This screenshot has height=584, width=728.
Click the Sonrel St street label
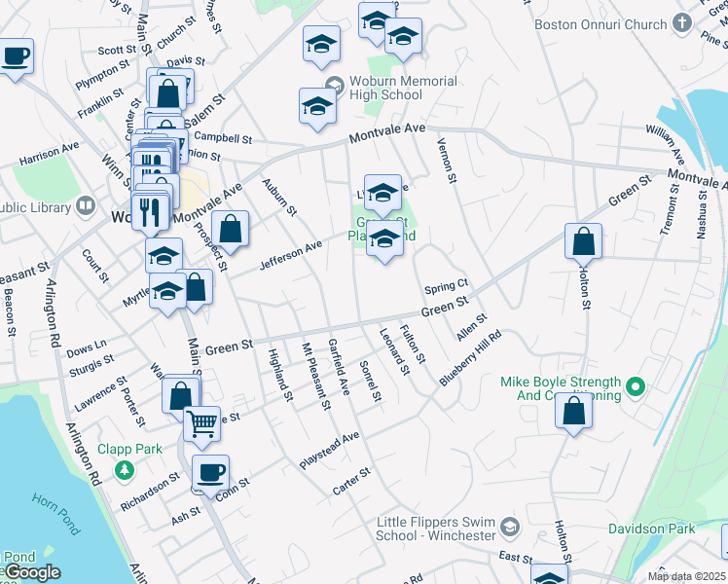[x=371, y=382]
